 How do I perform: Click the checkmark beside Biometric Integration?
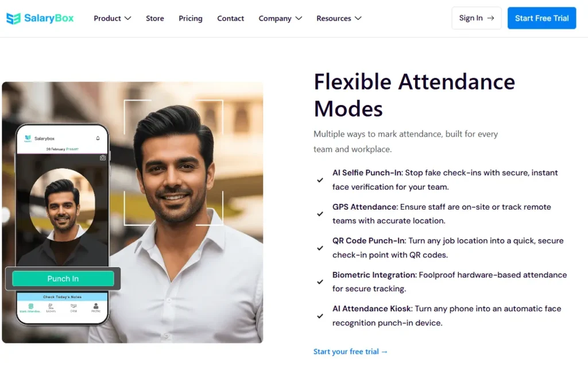coord(320,282)
